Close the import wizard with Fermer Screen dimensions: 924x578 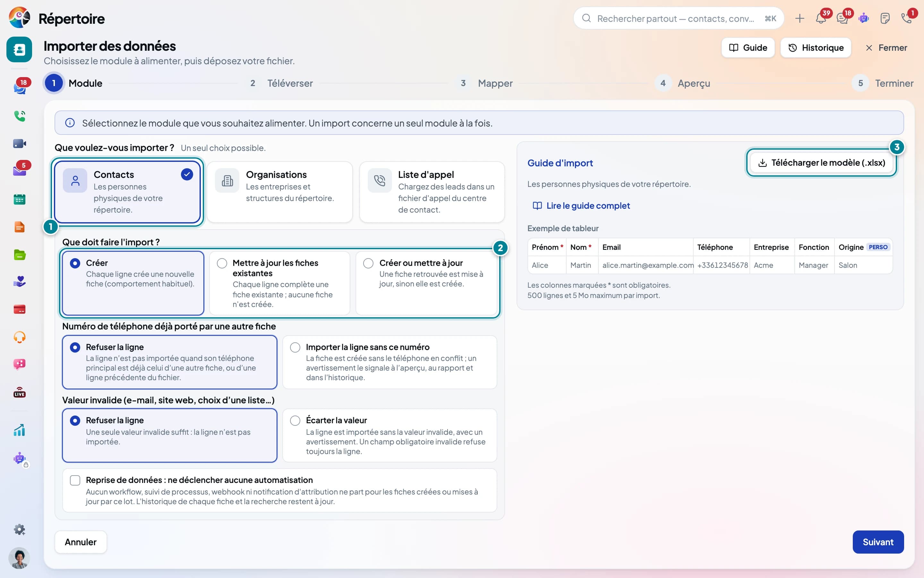click(x=886, y=48)
